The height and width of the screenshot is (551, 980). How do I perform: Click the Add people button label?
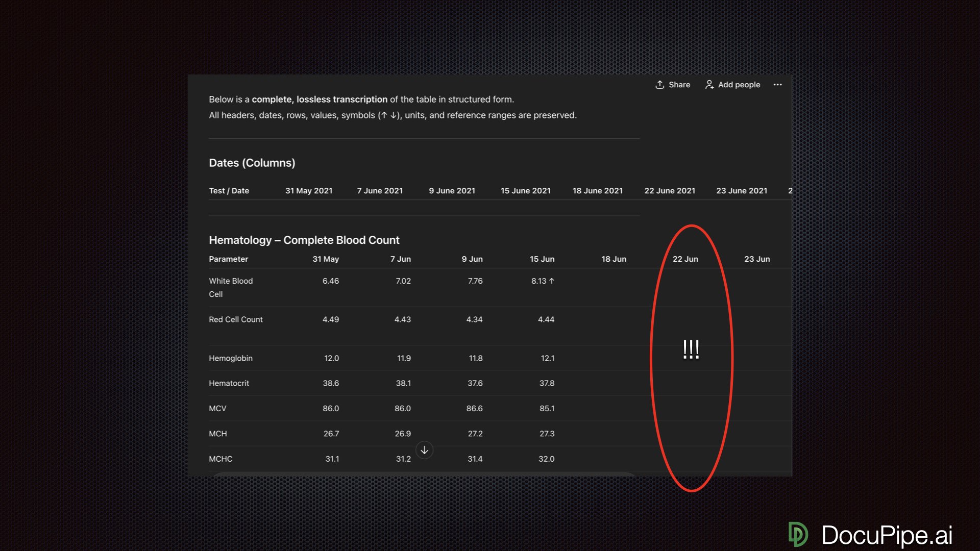pos(739,85)
